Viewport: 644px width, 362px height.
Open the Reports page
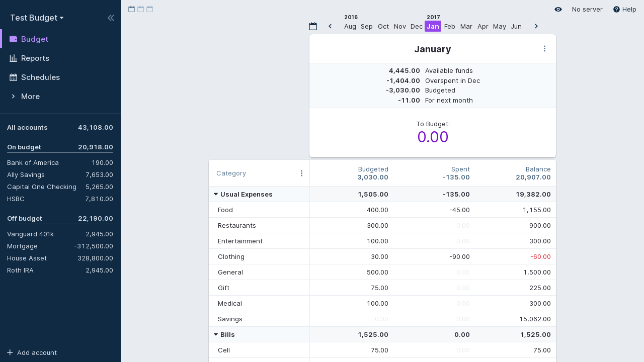pos(35,58)
